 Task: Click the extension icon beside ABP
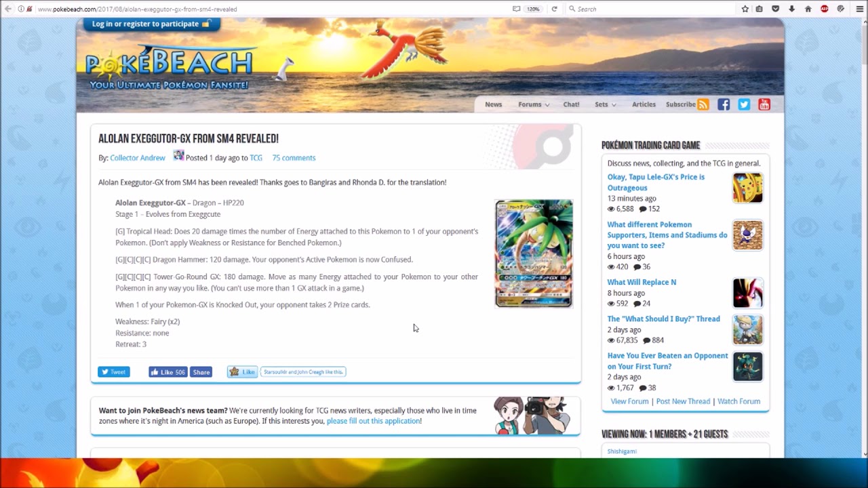click(x=841, y=9)
